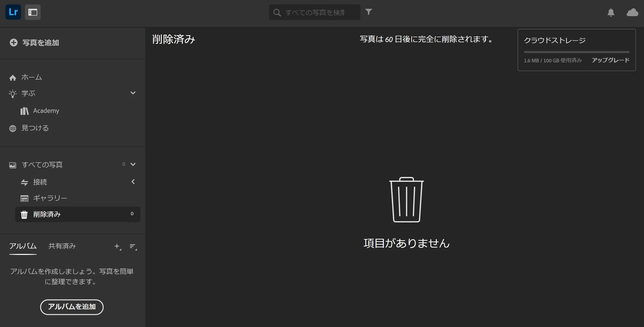The image size is (644, 327).
Task: Expand the 接続 arrow
Action: pyautogui.click(x=133, y=182)
